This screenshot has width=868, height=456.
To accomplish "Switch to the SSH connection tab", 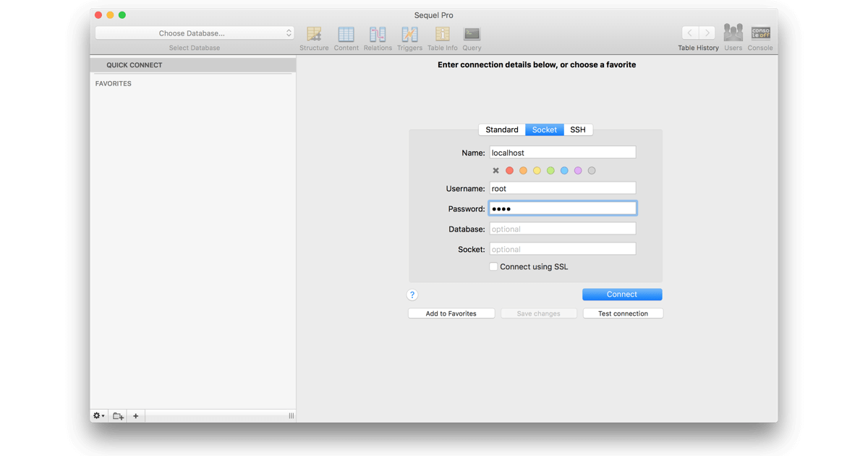I will [x=578, y=130].
